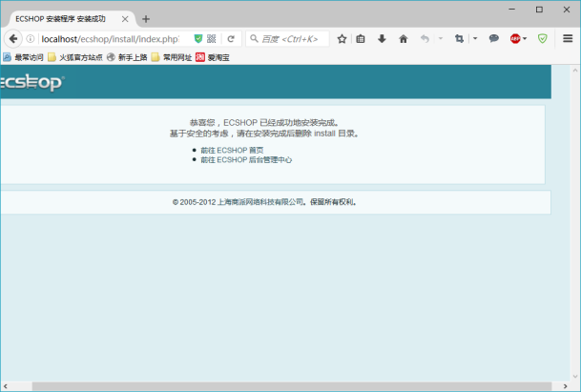Open a new tab with plus button
Viewport: 581px width, 392px height.
click(x=146, y=19)
